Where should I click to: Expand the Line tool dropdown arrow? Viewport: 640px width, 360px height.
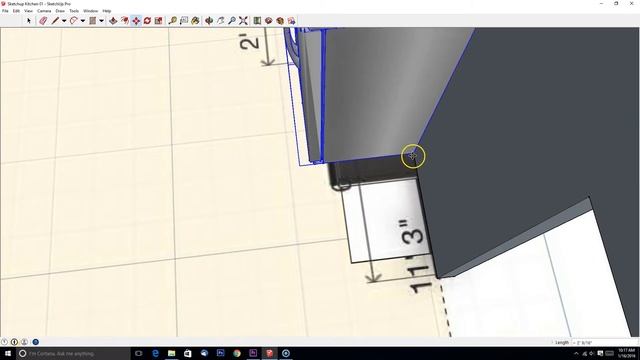tap(64, 20)
